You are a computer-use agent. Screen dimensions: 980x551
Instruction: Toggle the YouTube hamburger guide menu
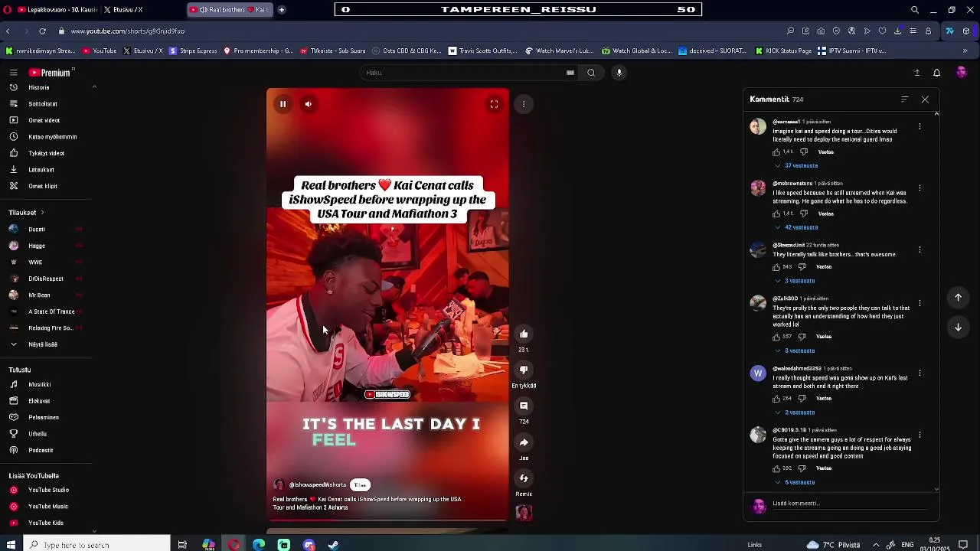(x=13, y=73)
